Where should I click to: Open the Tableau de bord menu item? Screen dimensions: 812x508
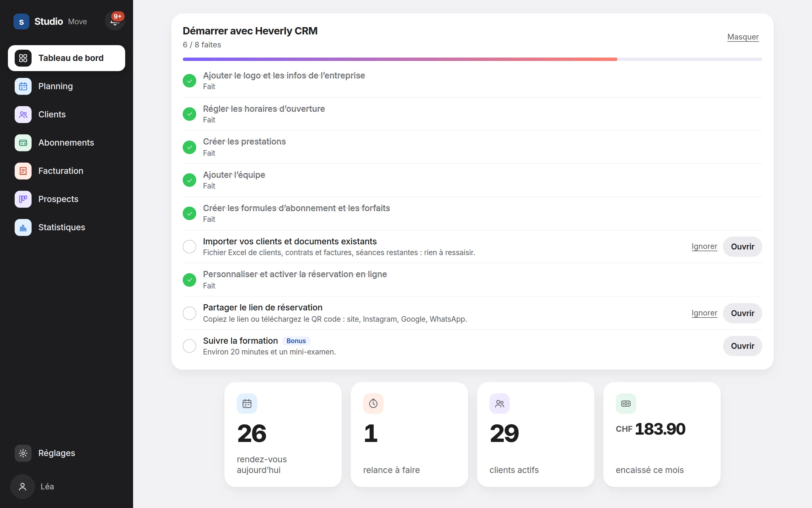point(67,58)
